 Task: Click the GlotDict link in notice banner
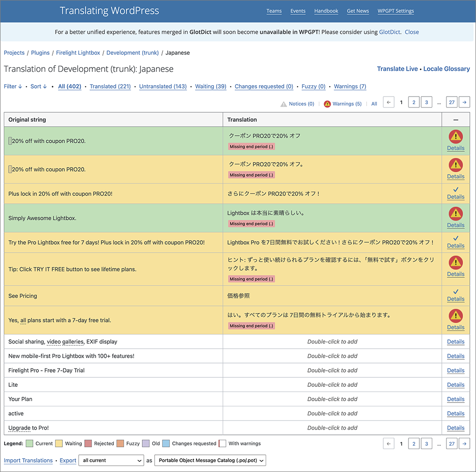389,32
